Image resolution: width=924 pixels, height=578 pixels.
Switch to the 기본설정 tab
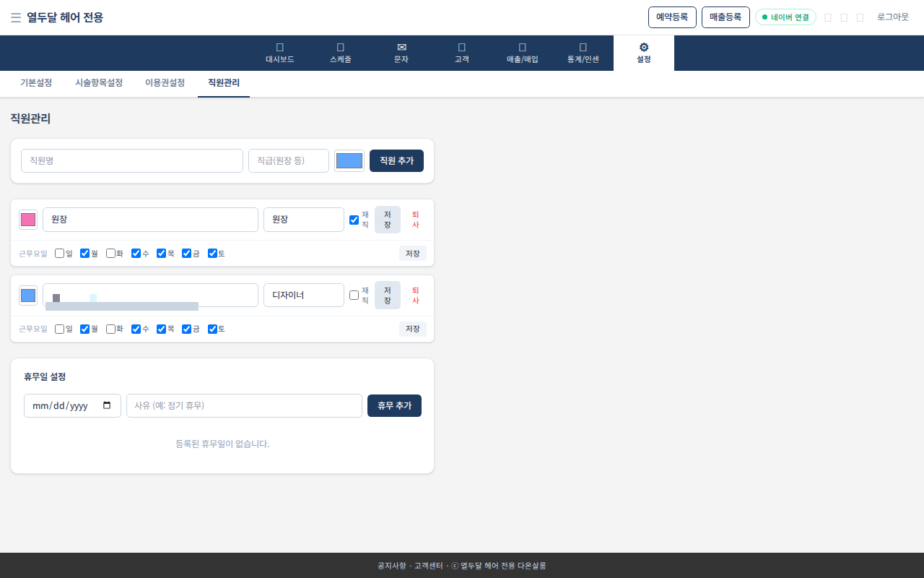(x=36, y=83)
